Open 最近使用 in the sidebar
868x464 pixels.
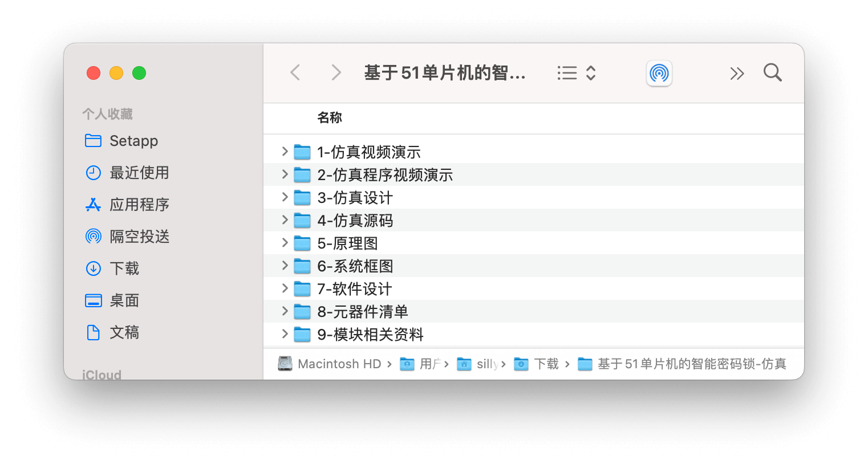(127, 173)
